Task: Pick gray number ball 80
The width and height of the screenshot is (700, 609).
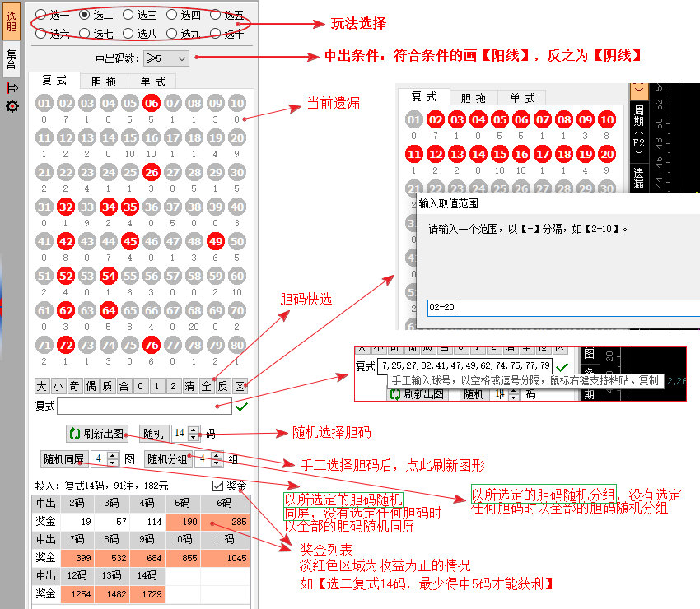Action: click(237, 346)
